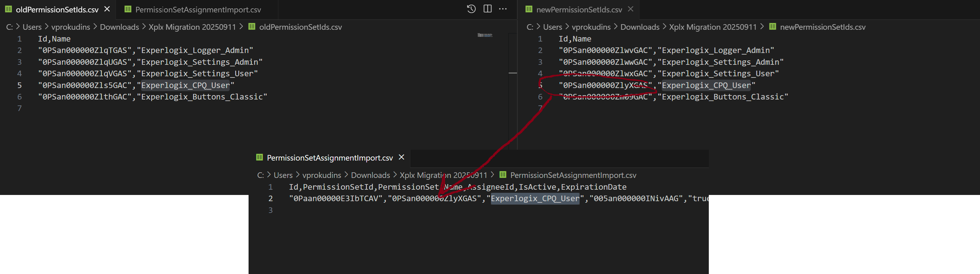Viewport: 980px width, 274px height.
Task: Click breadcrumb file icon before newPermissionSetIds.csv
Action: point(773,26)
